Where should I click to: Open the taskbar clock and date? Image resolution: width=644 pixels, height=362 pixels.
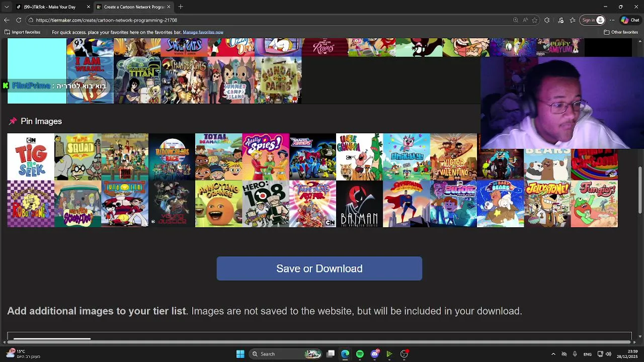628,354
